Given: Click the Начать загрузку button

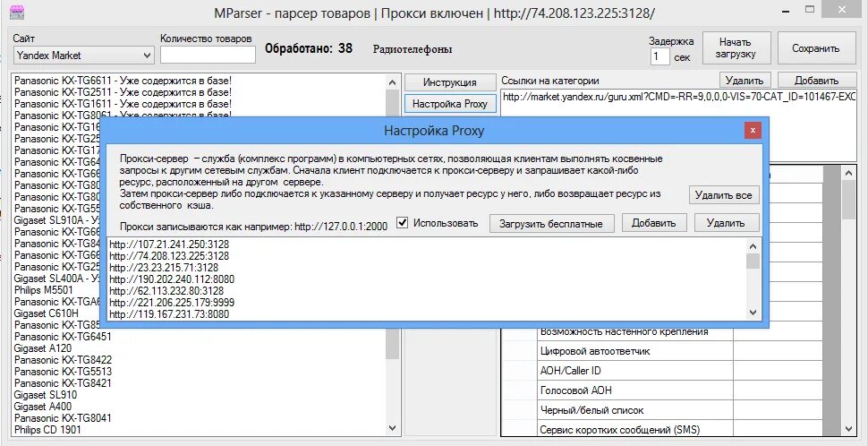Looking at the screenshot, I should coord(736,48).
